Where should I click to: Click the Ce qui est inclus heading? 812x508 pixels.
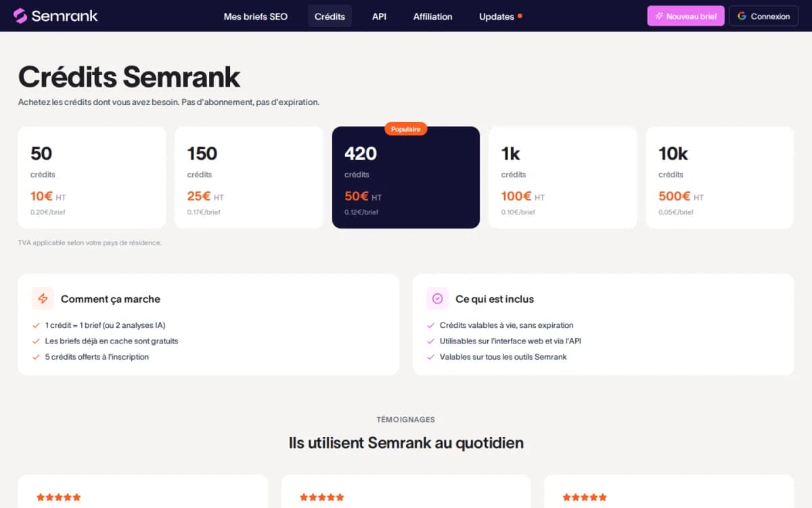point(495,299)
